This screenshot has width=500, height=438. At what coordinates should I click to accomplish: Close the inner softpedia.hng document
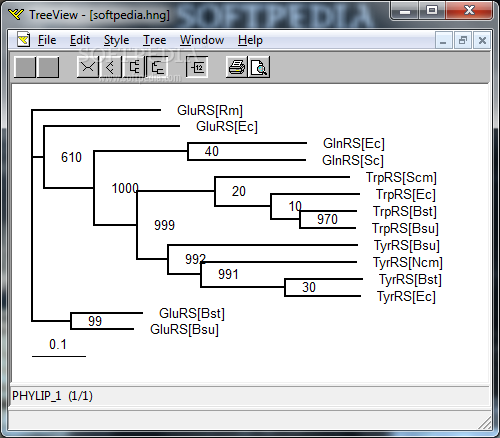482,40
